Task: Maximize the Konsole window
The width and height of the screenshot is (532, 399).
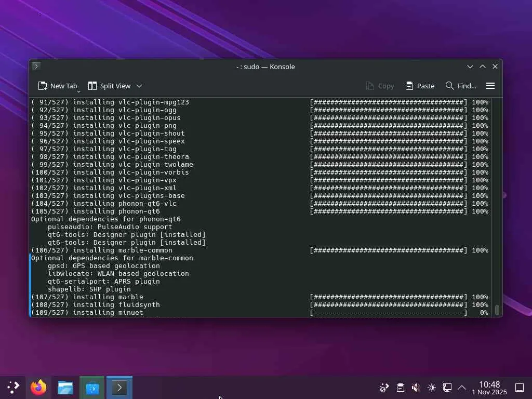Action: 483,66
